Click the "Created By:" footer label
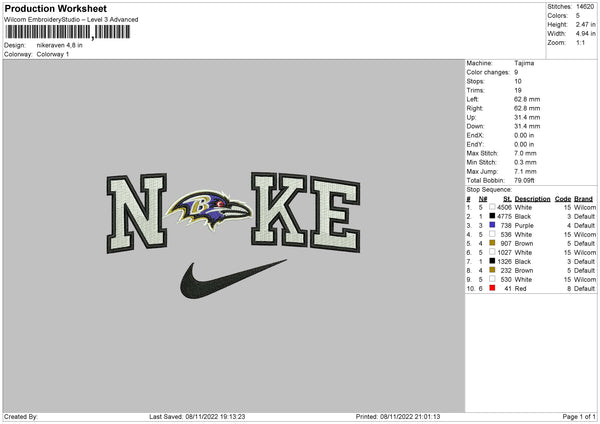The width and height of the screenshot is (600, 424). click(x=21, y=417)
